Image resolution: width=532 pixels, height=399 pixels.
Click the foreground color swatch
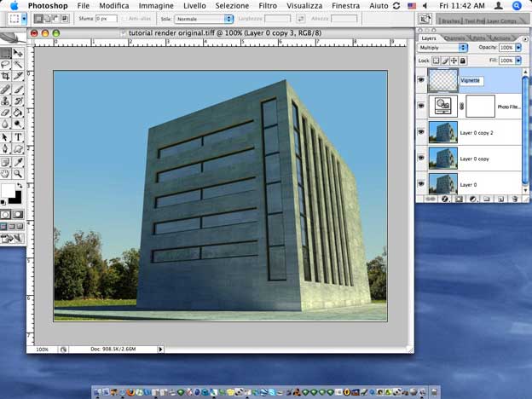[9, 189]
